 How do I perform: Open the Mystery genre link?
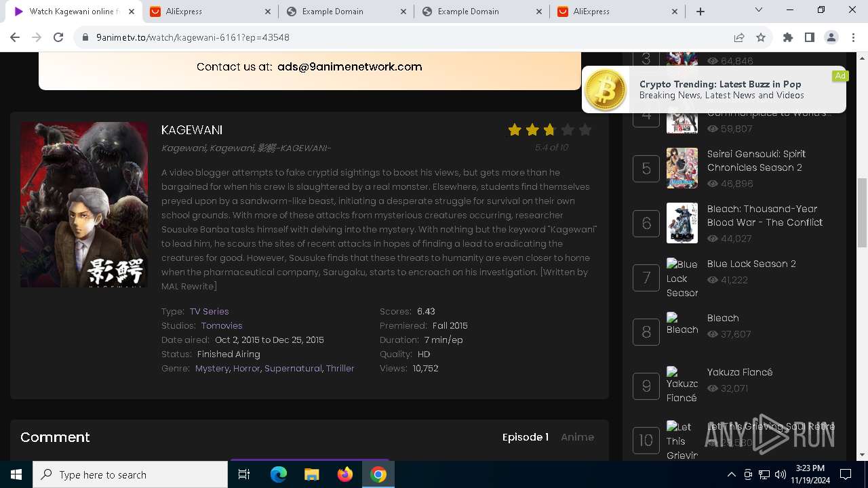pos(212,368)
